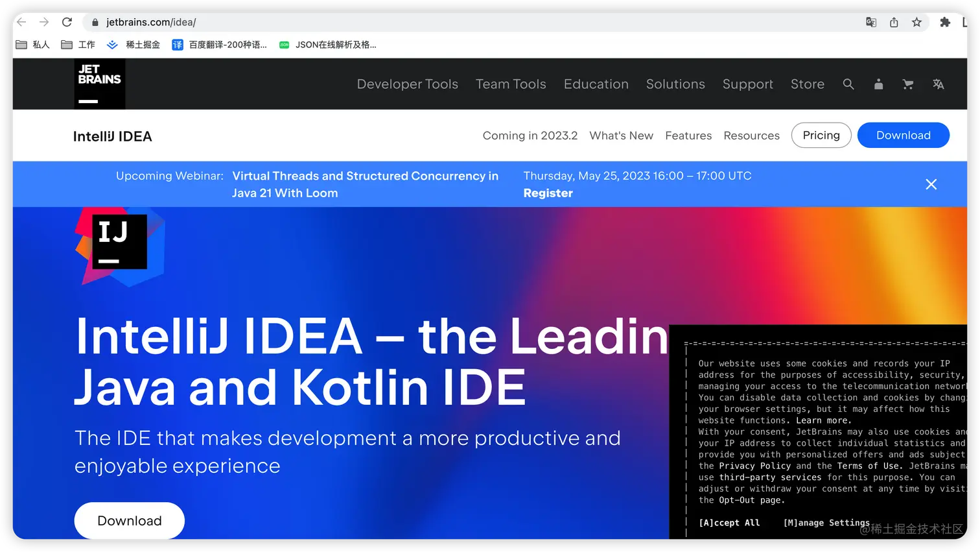Close the webinar banner
Image resolution: width=980 pixels, height=552 pixels.
(x=931, y=184)
